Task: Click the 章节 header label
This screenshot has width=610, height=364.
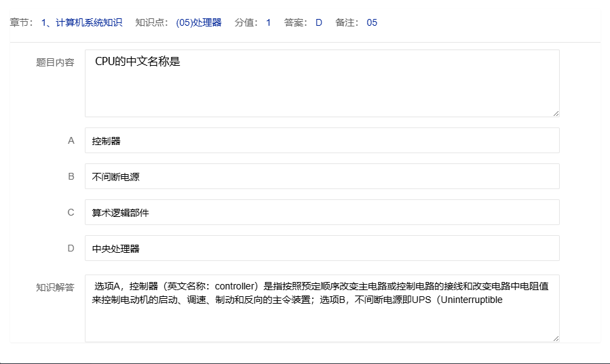Action: (21, 22)
